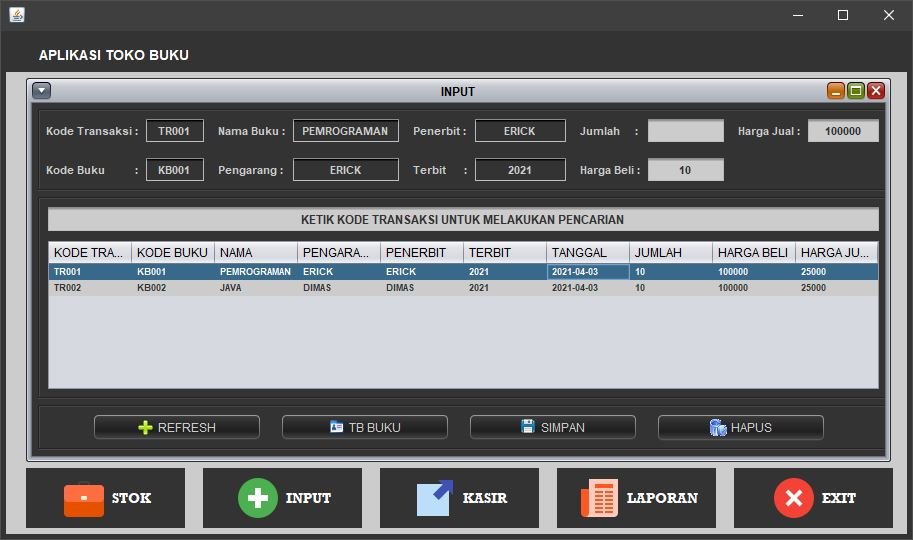Click the transaction search bar

463,220
